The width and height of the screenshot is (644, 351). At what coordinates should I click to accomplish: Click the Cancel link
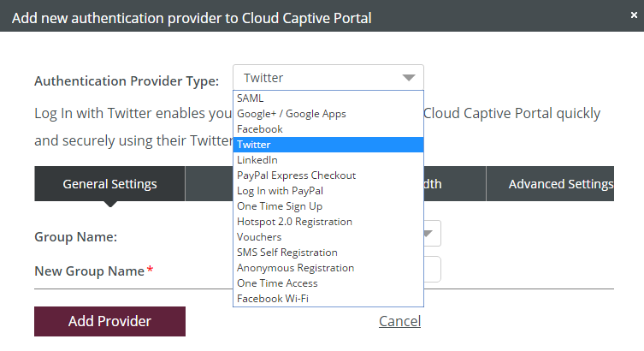click(399, 321)
